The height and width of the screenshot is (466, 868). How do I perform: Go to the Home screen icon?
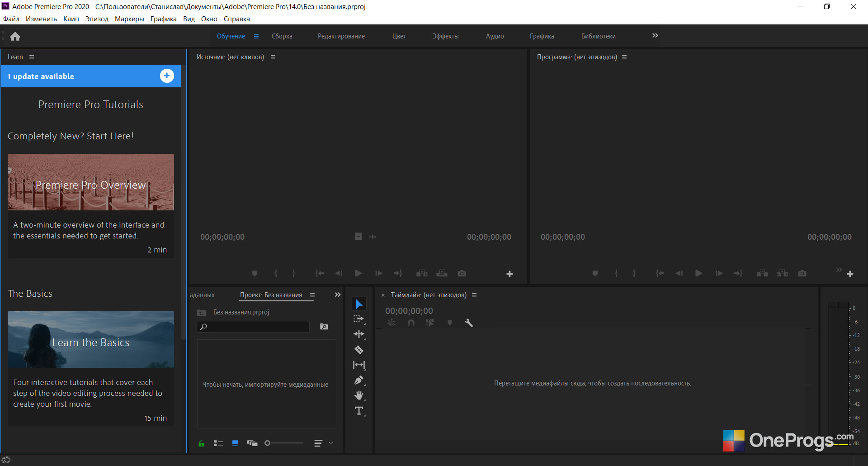15,36
